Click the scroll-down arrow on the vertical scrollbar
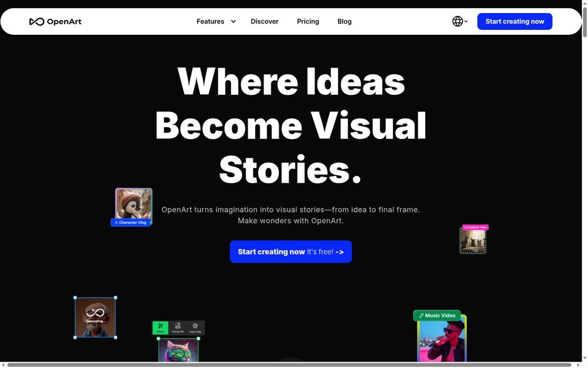The image size is (588, 368). tap(584, 359)
